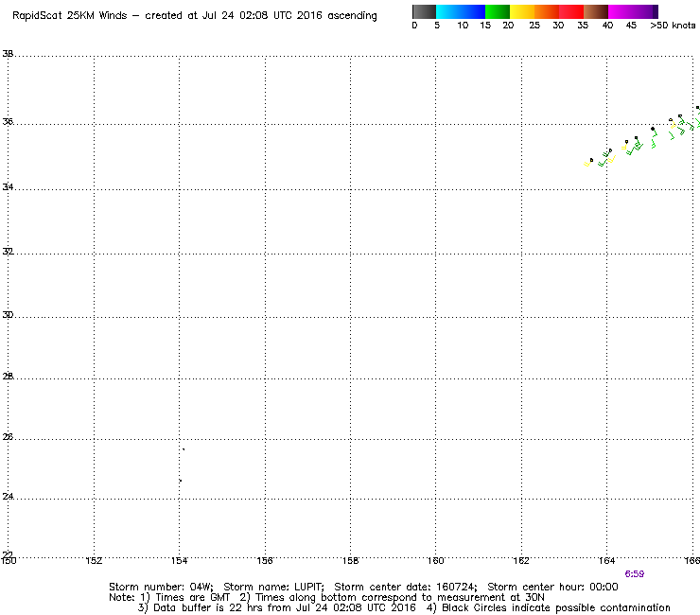Click the "15" color scale label

(485, 26)
